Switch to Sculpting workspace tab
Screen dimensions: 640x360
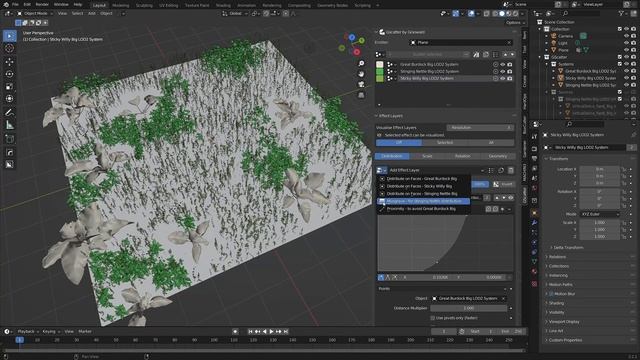tap(144, 5)
